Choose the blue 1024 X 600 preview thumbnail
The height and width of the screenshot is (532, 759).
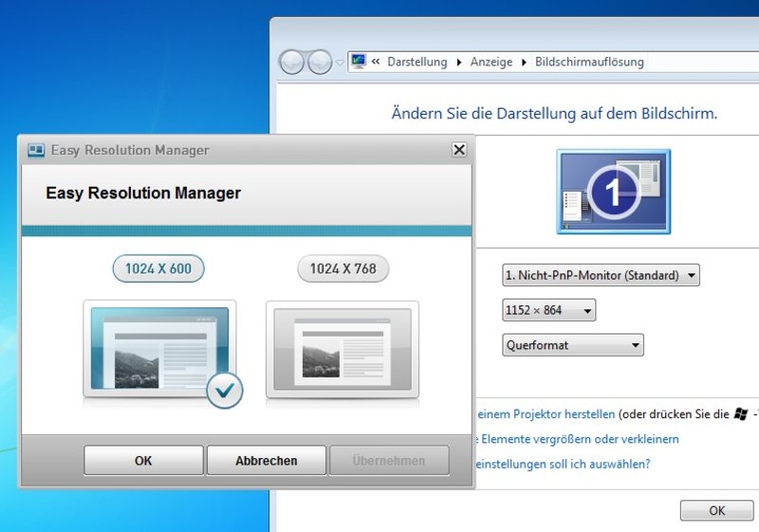pyautogui.click(x=159, y=349)
